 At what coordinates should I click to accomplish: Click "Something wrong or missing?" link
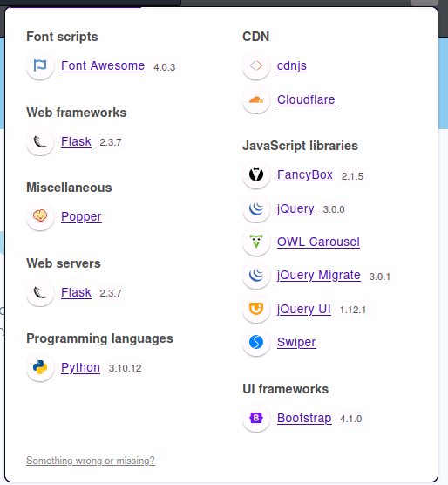click(91, 461)
